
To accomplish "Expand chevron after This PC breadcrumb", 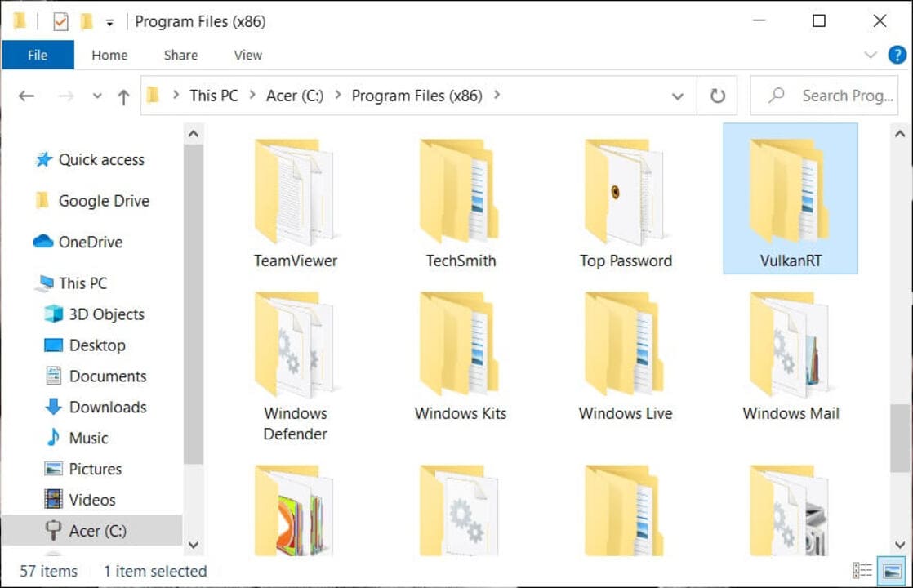I will [252, 95].
